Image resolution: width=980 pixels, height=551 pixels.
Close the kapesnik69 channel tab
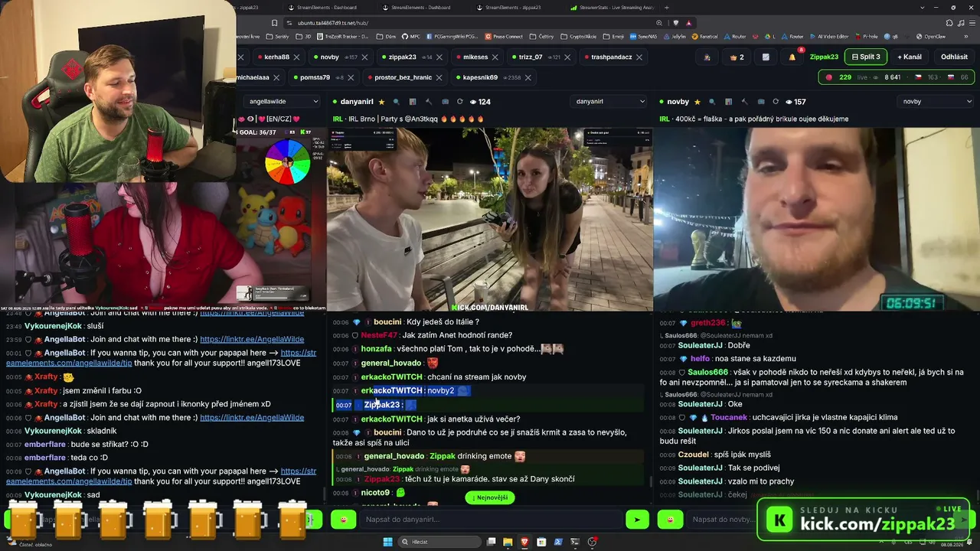pyautogui.click(x=528, y=77)
